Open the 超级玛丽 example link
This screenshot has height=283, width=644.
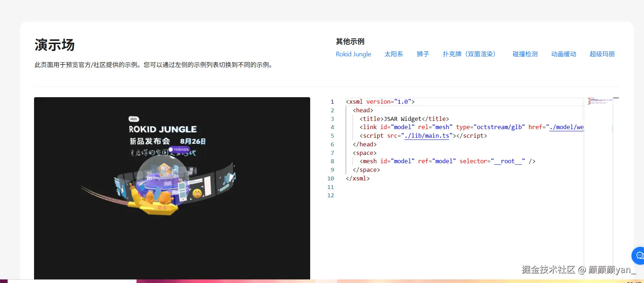tap(602, 54)
